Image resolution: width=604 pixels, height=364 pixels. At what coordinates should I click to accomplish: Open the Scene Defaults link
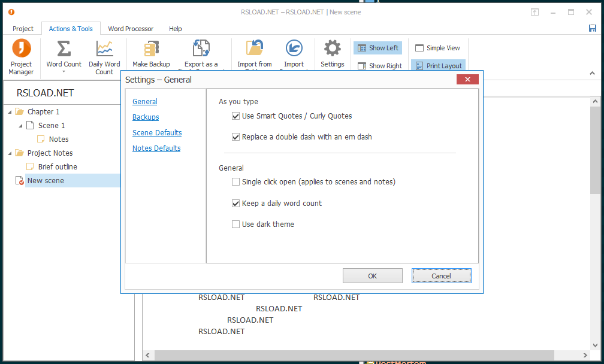(157, 133)
